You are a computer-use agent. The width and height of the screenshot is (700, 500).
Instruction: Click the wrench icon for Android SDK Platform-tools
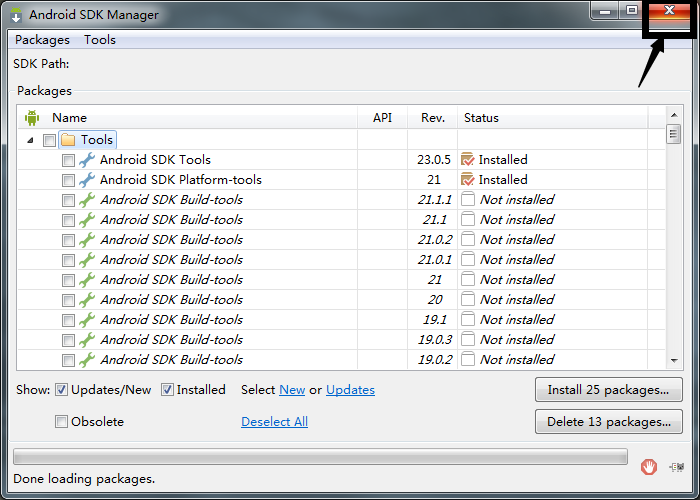tap(87, 180)
